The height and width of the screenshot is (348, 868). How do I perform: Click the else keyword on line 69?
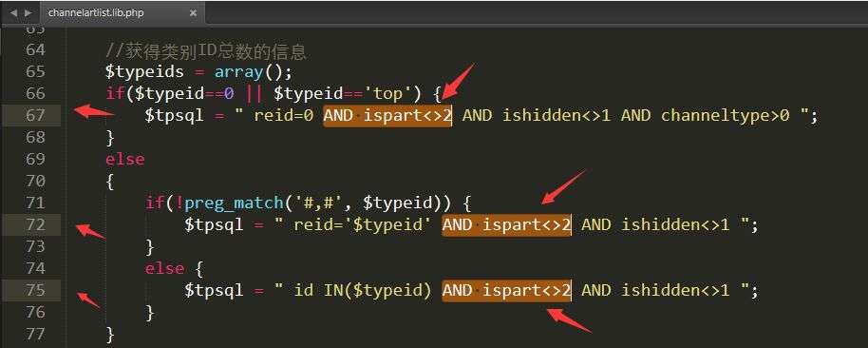[x=125, y=159]
